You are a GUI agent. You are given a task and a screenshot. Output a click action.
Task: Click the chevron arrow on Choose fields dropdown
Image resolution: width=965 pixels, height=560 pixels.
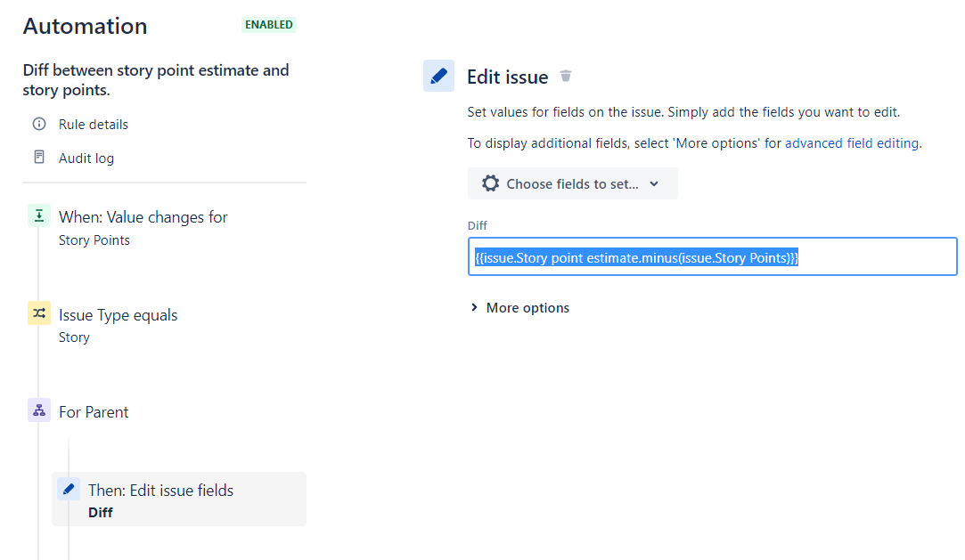pyautogui.click(x=654, y=183)
